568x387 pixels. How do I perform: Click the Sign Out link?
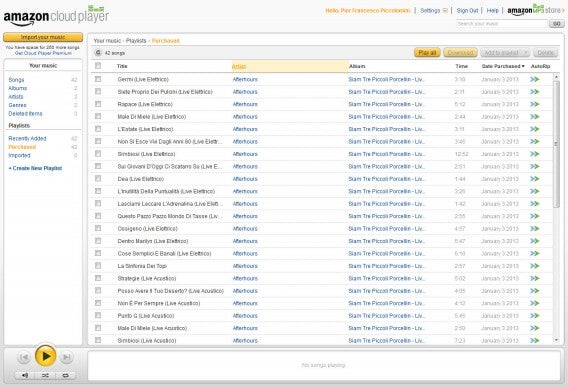467,11
